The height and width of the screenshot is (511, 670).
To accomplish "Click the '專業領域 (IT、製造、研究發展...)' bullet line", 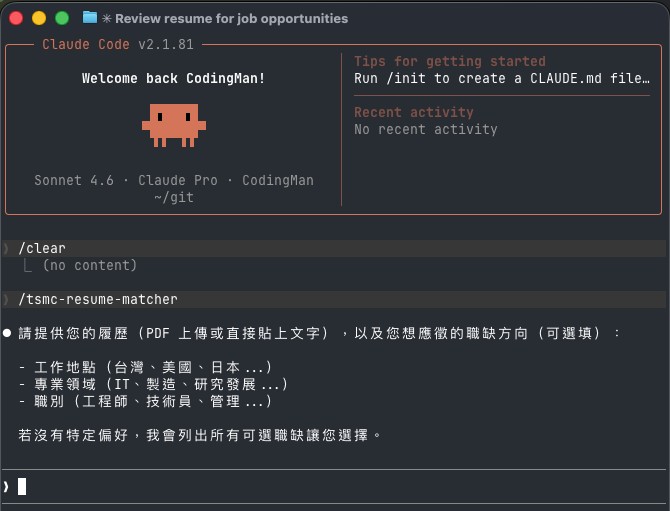I will 153,384.
